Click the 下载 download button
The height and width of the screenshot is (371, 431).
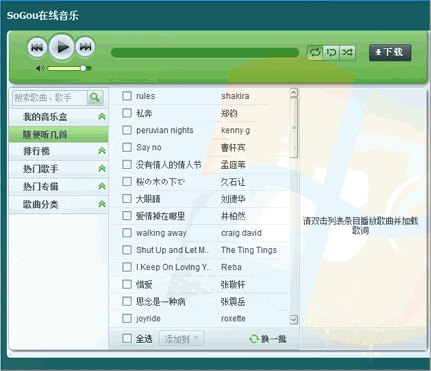(x=390, y=52)
